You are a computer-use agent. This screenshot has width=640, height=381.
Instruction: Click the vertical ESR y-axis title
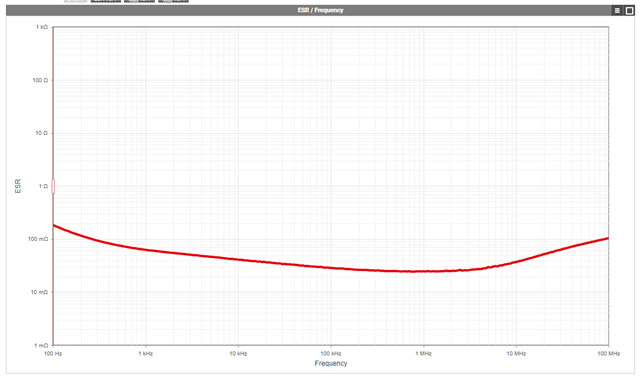(x=18, y=186)
